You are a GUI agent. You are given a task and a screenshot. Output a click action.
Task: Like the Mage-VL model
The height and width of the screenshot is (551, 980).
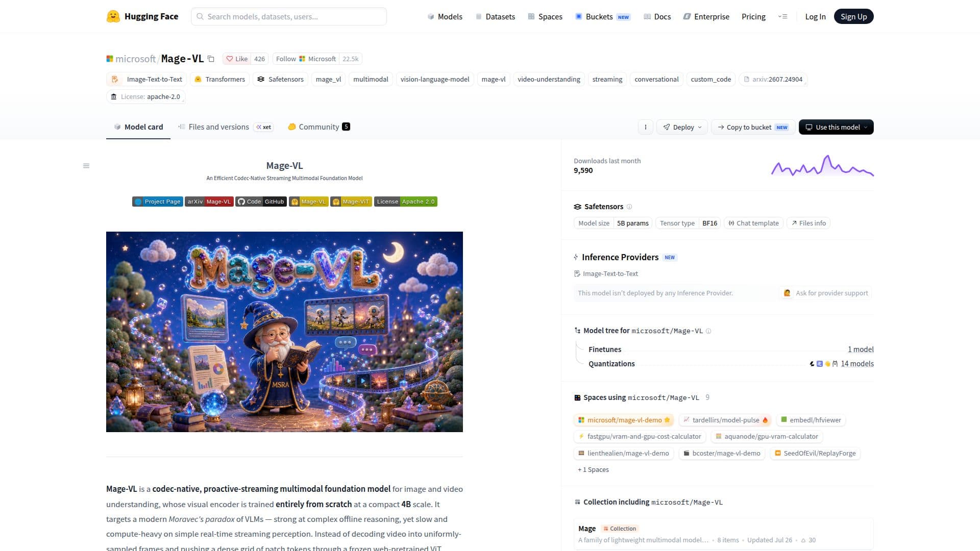pyautogui.click(x=237, y=59)
